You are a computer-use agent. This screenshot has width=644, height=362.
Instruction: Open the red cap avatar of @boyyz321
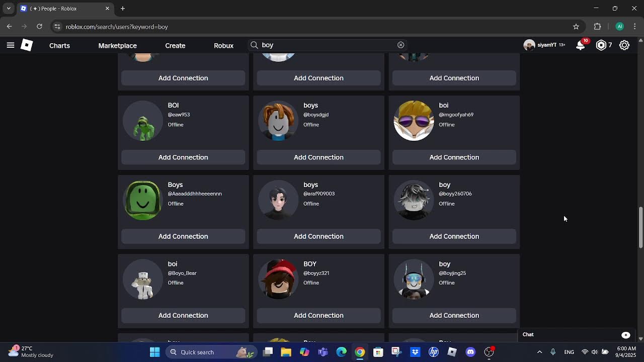click(278, 279)
